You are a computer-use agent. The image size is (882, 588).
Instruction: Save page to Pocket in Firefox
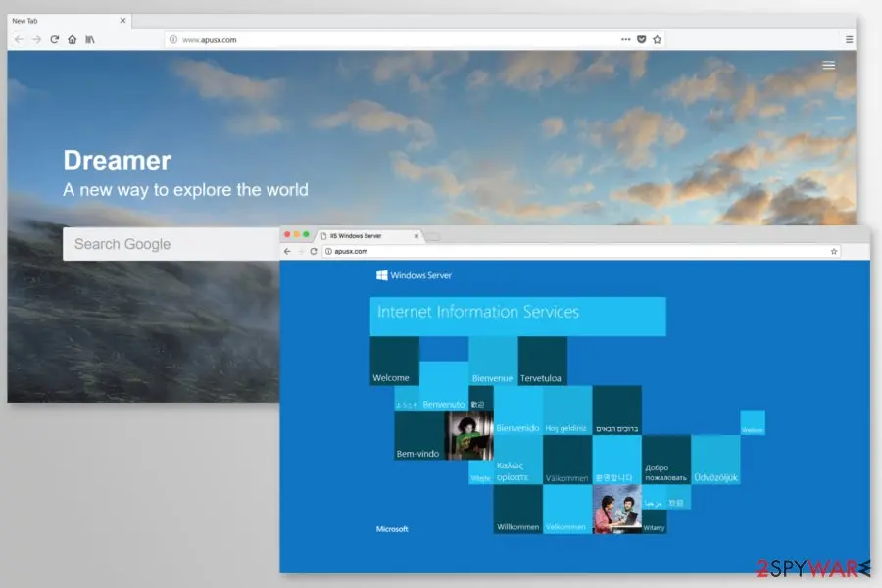tap(641, 39)
